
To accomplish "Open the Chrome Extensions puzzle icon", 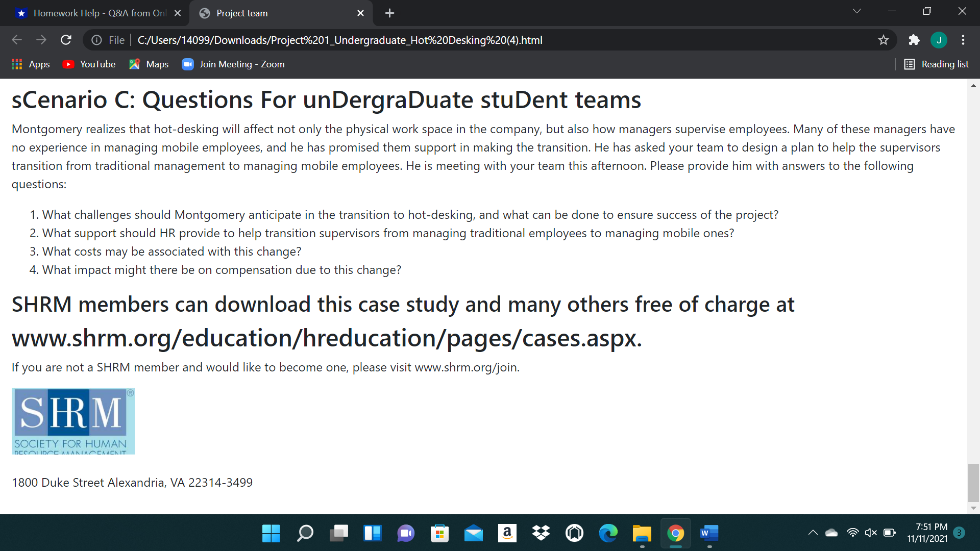I will (x=914, y=40).
